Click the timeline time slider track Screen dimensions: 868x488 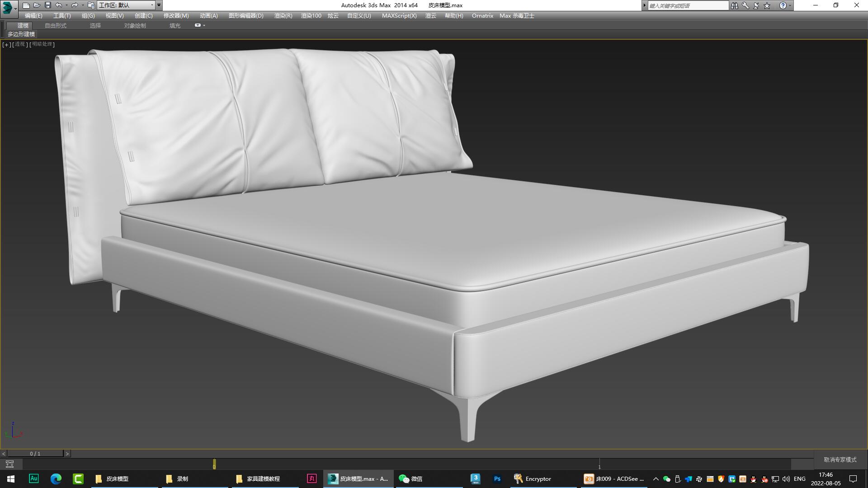(x=316, y=465)
